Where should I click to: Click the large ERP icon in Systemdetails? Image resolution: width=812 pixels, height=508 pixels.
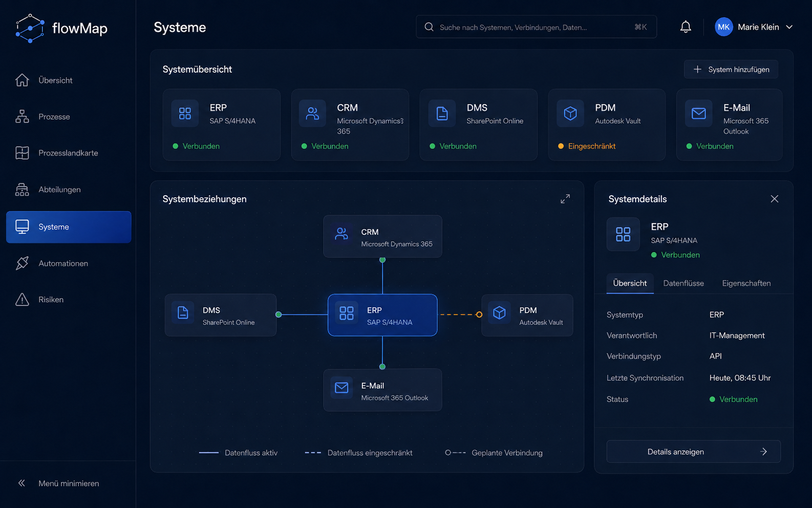point(623,235)
